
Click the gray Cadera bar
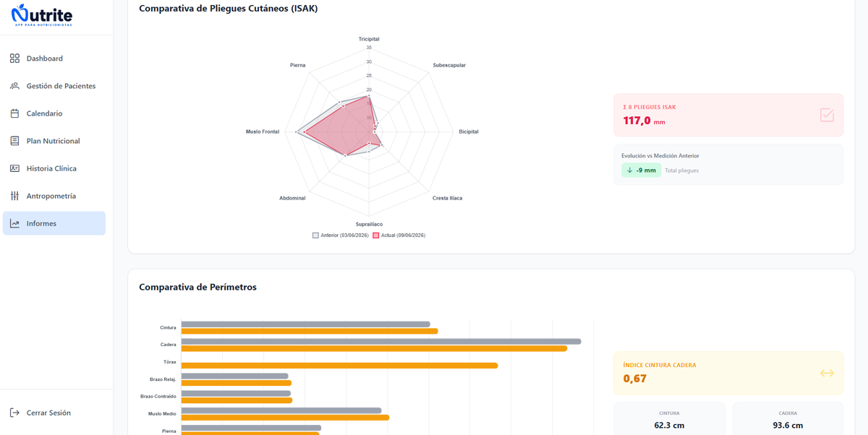tap(381, 341)
